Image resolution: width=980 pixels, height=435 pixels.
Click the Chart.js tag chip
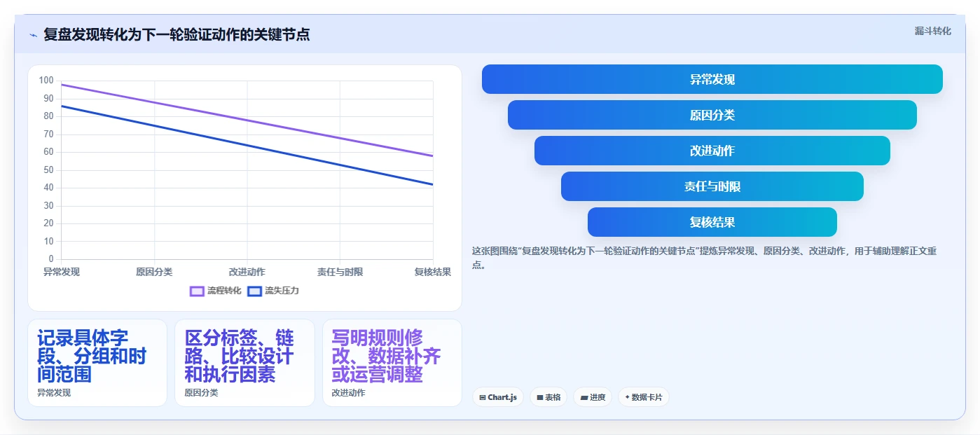click(x=498, y=397)
